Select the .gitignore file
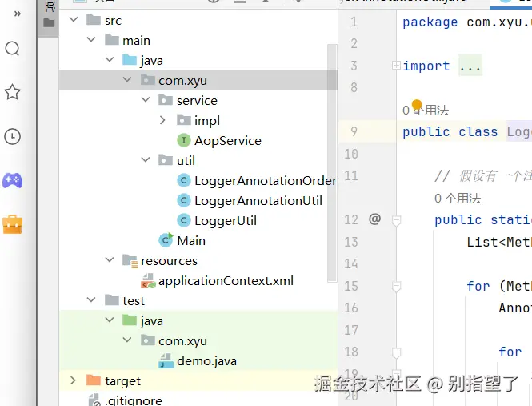The image size is (532, 406). (x=134, y=401)
